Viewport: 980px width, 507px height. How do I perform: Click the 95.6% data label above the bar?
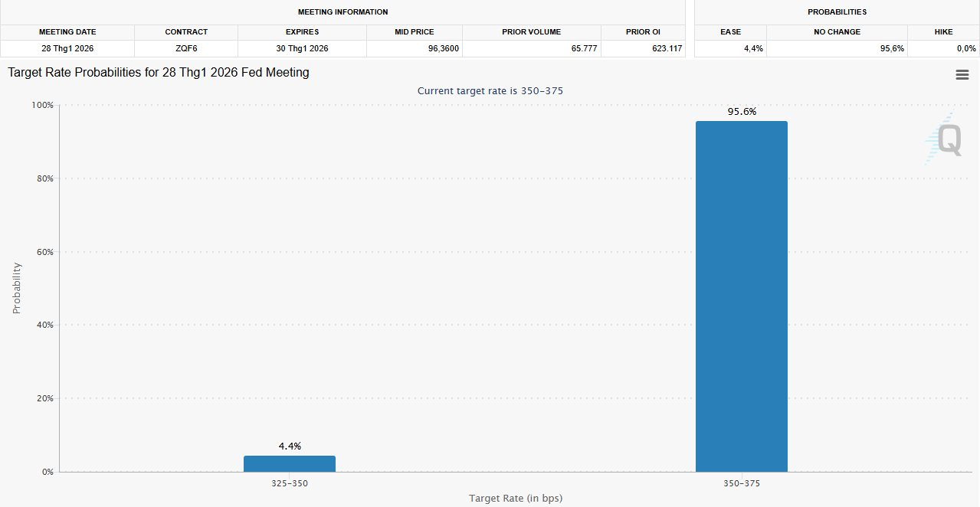741,112
